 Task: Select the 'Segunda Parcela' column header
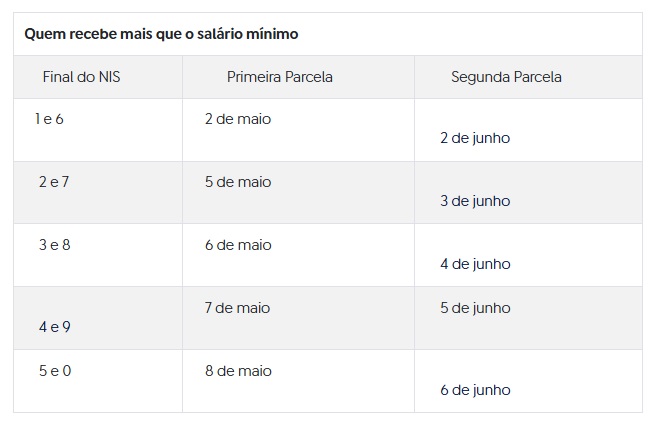(506, 77)
